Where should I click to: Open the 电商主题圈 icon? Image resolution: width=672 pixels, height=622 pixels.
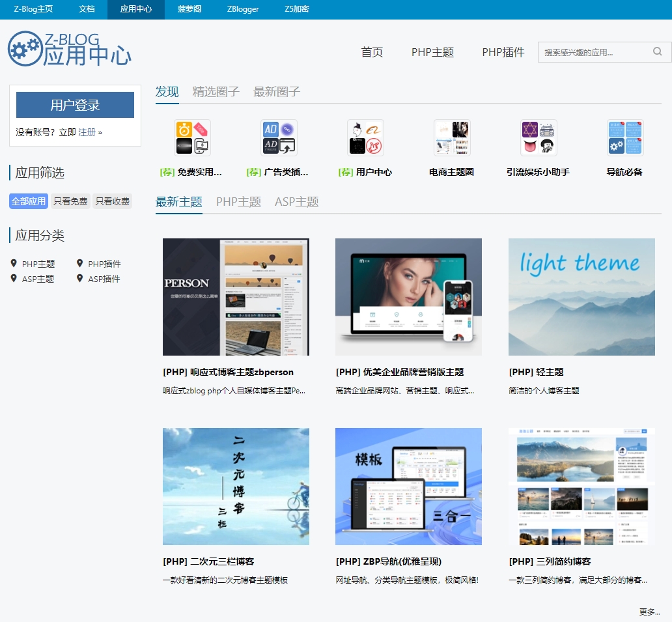point(452,137)
